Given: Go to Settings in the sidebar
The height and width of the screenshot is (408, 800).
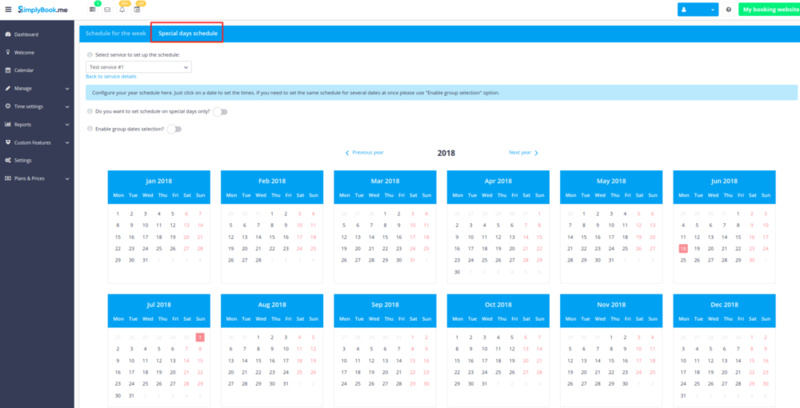Looking at the screenshot, I should click(x=23, y=160).
